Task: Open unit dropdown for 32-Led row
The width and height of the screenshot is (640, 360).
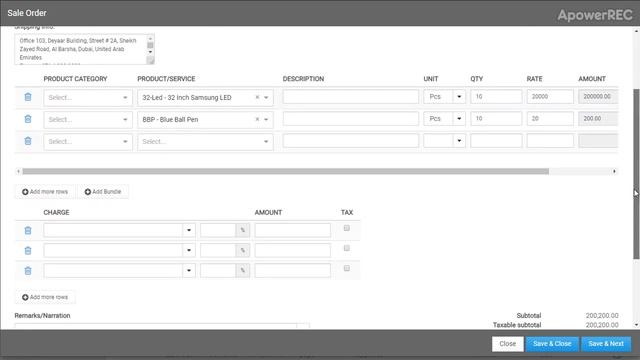Action: (459, 97)
